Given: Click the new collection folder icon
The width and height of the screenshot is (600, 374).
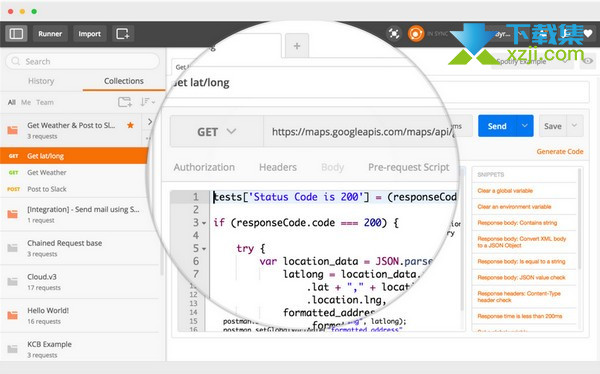Looking at the screenshot, I should (x=125, y=102).
